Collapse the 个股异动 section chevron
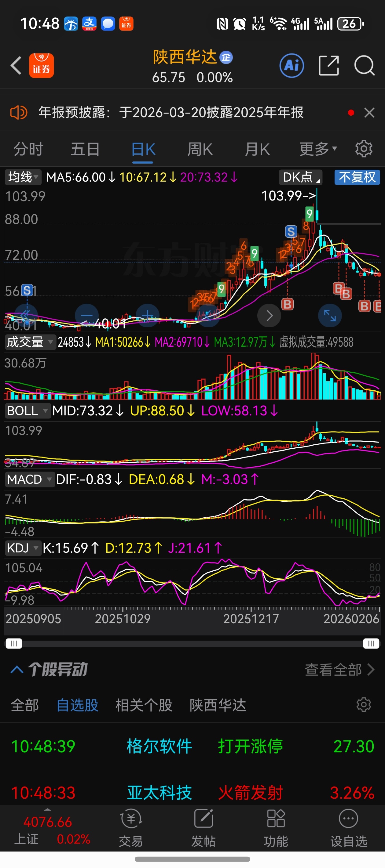The height and width of the screenshot is (868, 385). point(17,670)
